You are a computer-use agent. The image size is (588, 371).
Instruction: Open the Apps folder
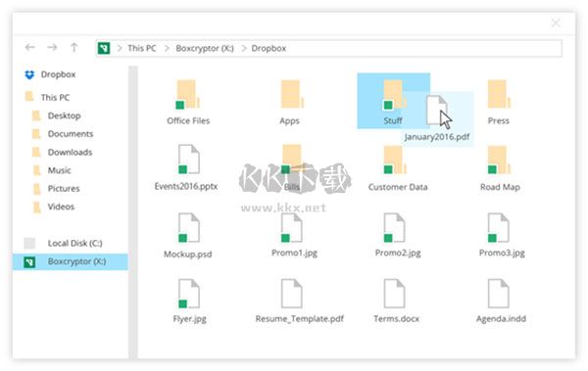point(290,102)
